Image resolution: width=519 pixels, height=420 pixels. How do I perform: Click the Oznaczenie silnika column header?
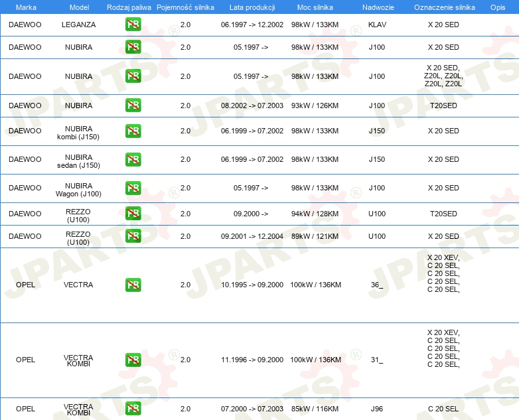445,7
